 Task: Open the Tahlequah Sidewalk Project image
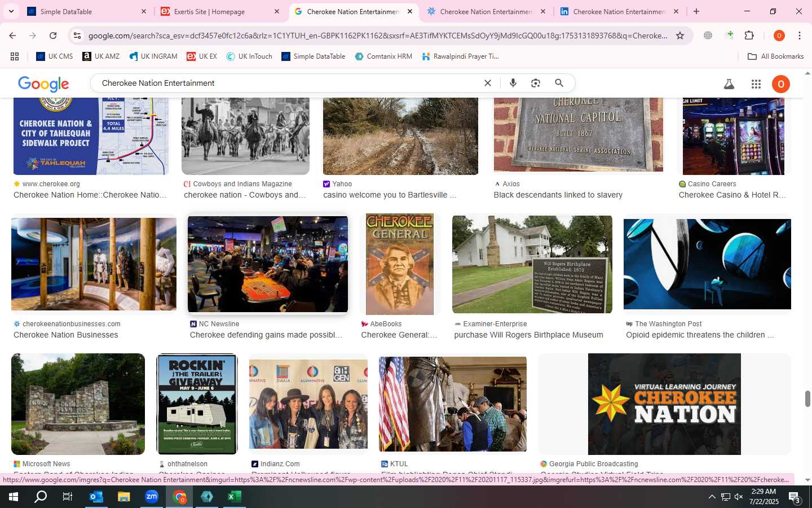(91, 136)
